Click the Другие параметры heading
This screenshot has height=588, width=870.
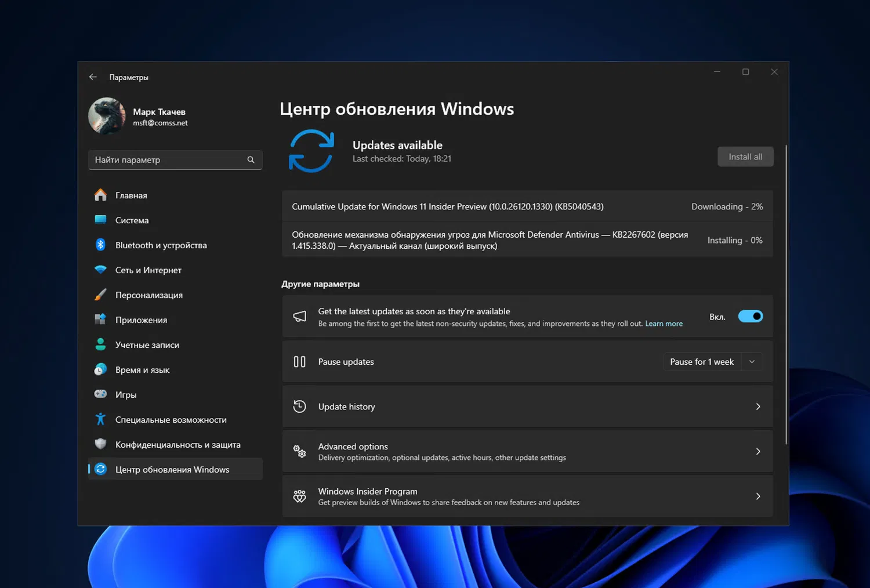(320, 284)
